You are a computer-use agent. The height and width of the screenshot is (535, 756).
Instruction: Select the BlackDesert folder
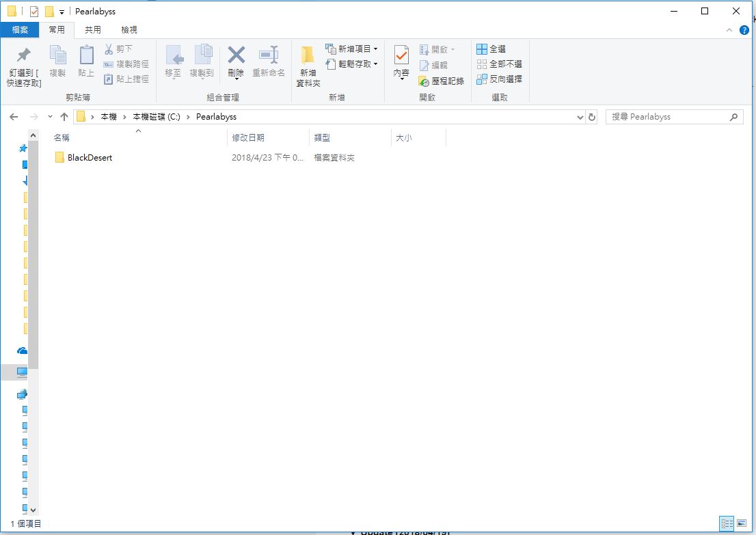(90, 158)
